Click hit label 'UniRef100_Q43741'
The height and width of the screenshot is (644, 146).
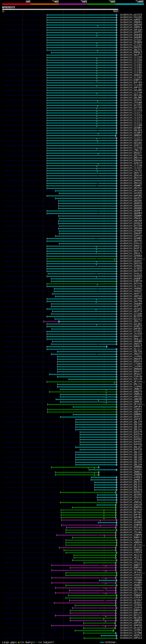coord(131,284)
